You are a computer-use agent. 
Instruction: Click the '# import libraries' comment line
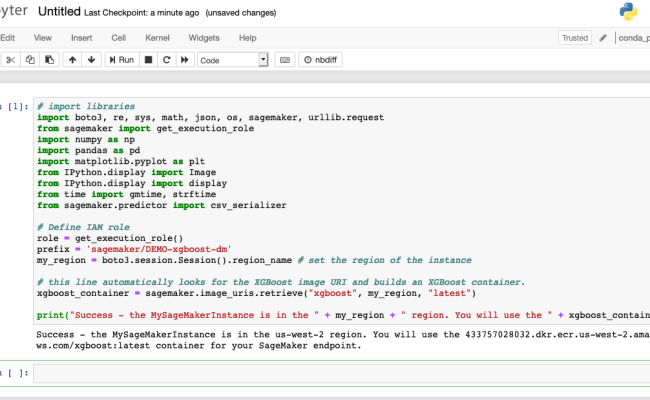86,107
